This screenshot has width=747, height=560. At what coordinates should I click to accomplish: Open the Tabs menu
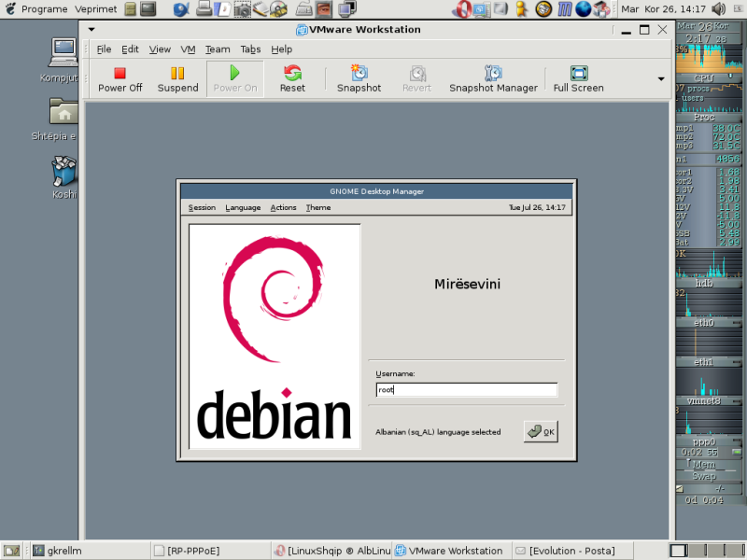pyautogui.click(x=250, y=49)
